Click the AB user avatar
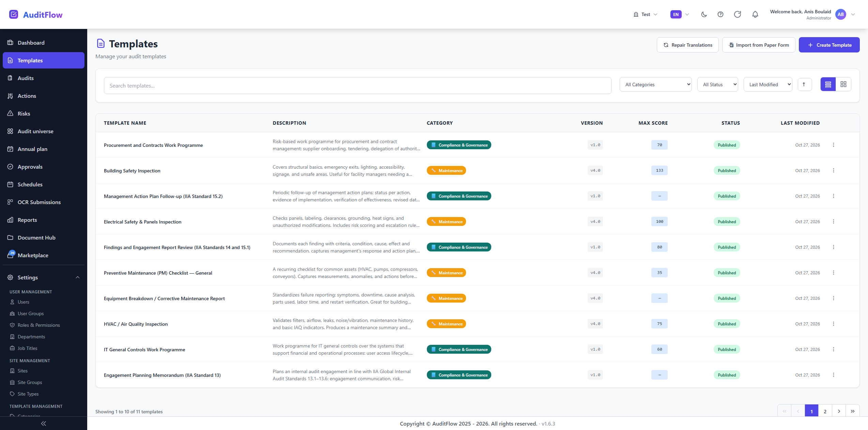The height and width of the screenshot is (430, 868). (x=841, y=14)
